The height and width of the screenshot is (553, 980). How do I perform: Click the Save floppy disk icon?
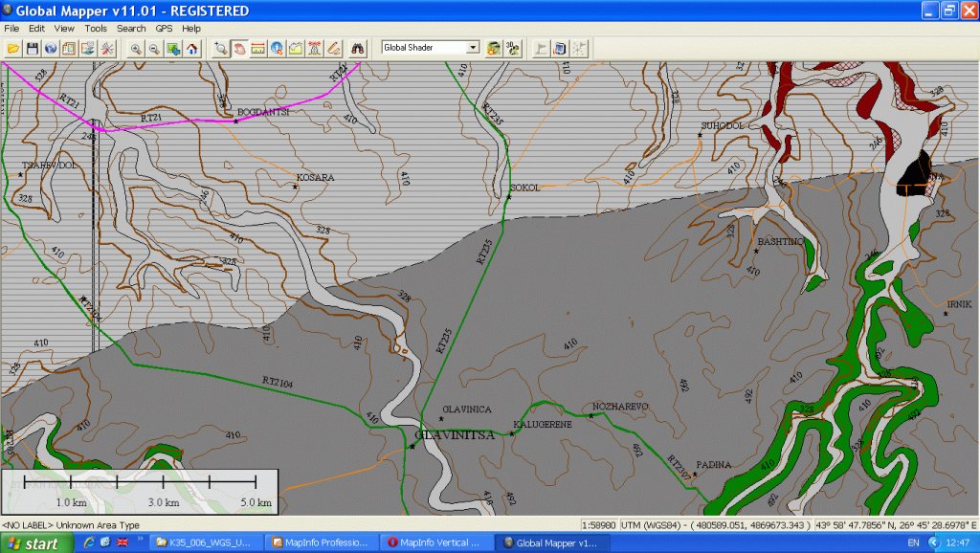point(32,48)
